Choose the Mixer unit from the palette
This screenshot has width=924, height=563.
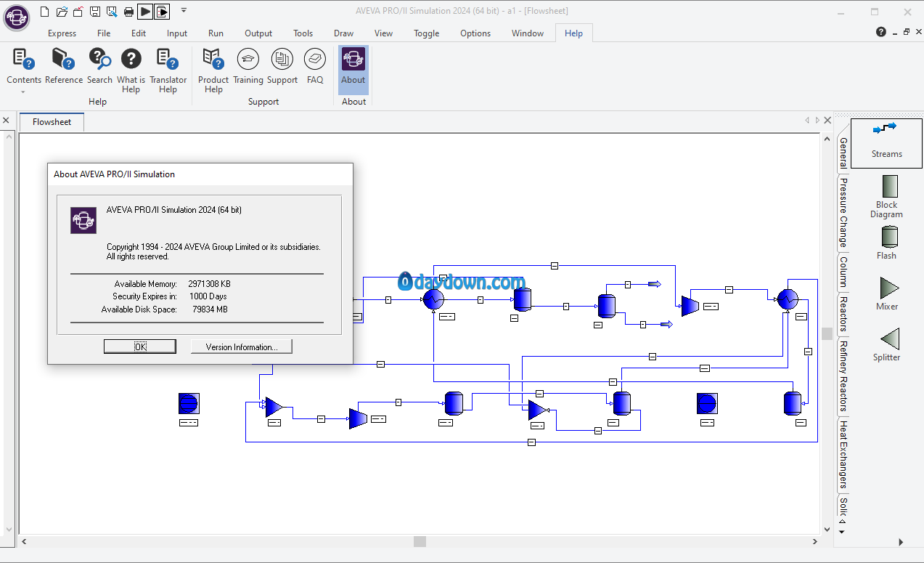pyautogui.click(x=887, y=293)
